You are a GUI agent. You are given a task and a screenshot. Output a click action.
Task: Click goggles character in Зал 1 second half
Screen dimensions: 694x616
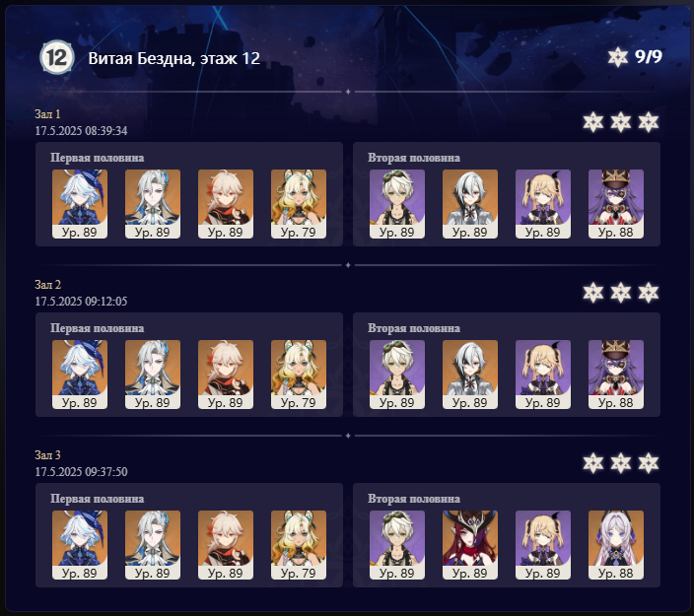click(x=397, y=204)
